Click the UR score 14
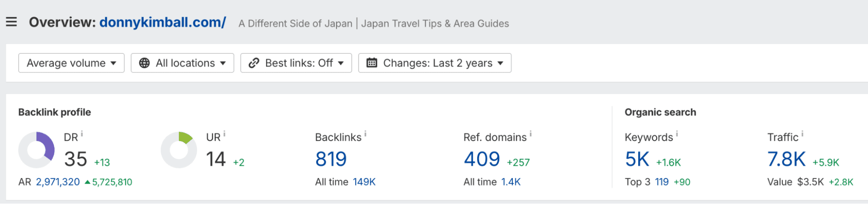Image resolution: width=868 pixels, height=204 pixels. point(216,159)
